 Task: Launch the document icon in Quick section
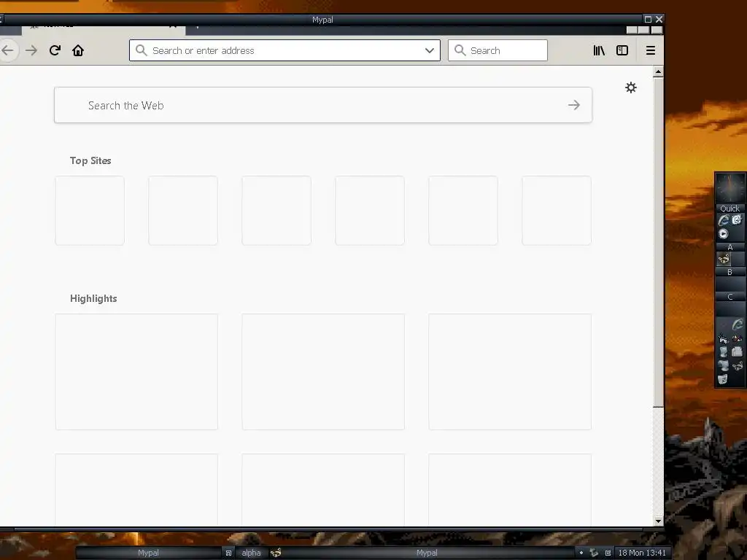(737, 220)
